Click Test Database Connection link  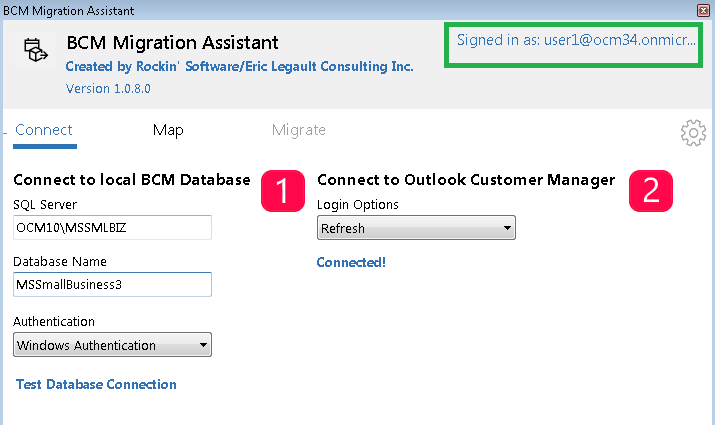96,384
